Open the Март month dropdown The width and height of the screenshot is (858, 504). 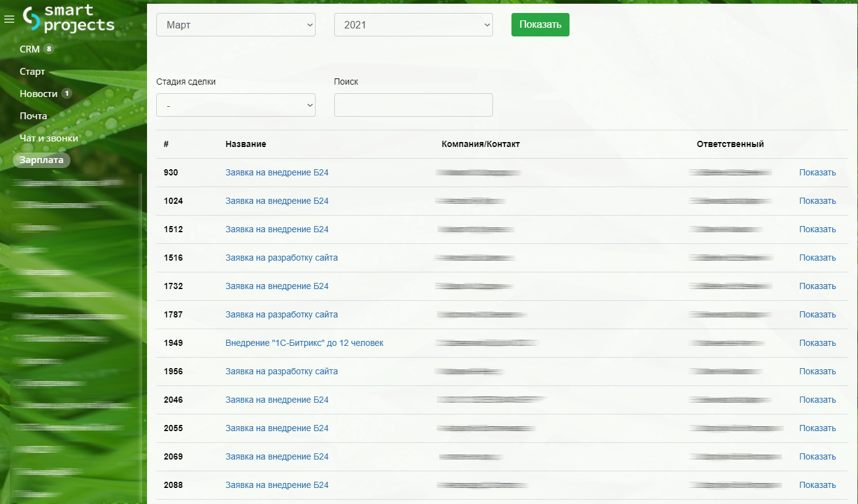click(235, 25)
